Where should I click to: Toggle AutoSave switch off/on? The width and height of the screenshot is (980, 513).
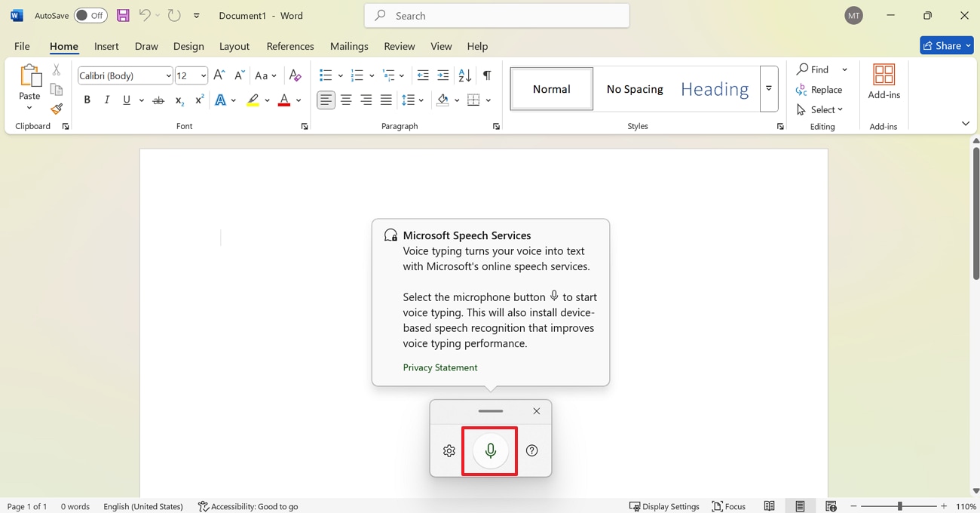[x=90, y=15]
